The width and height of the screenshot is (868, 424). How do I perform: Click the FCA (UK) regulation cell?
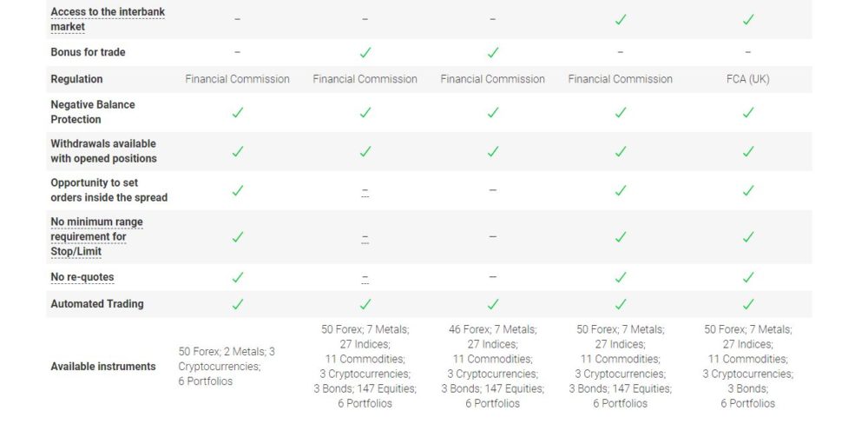tap(748, 79)
